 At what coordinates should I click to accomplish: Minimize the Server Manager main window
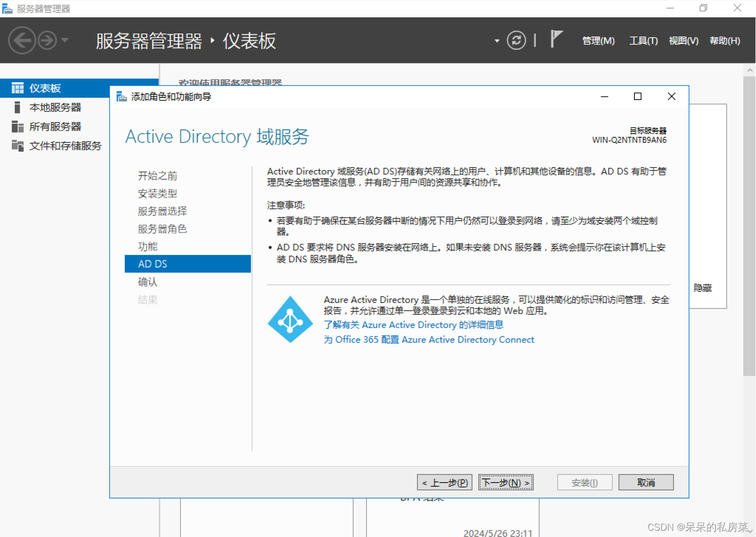670,8
